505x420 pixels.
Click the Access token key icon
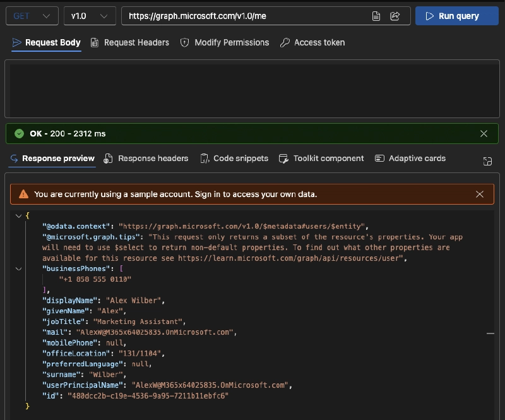[285, 42]
